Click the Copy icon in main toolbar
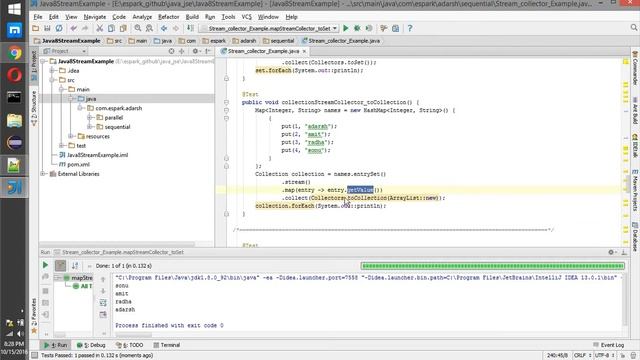640x360 pixels. point(111,28)
